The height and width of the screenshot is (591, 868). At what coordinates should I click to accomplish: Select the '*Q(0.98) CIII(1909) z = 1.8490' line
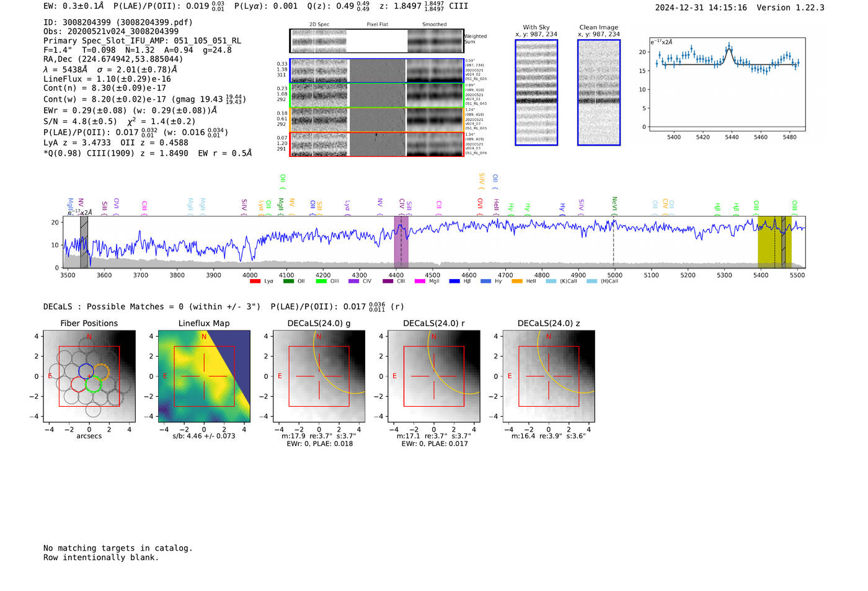[x=116, y=153]
